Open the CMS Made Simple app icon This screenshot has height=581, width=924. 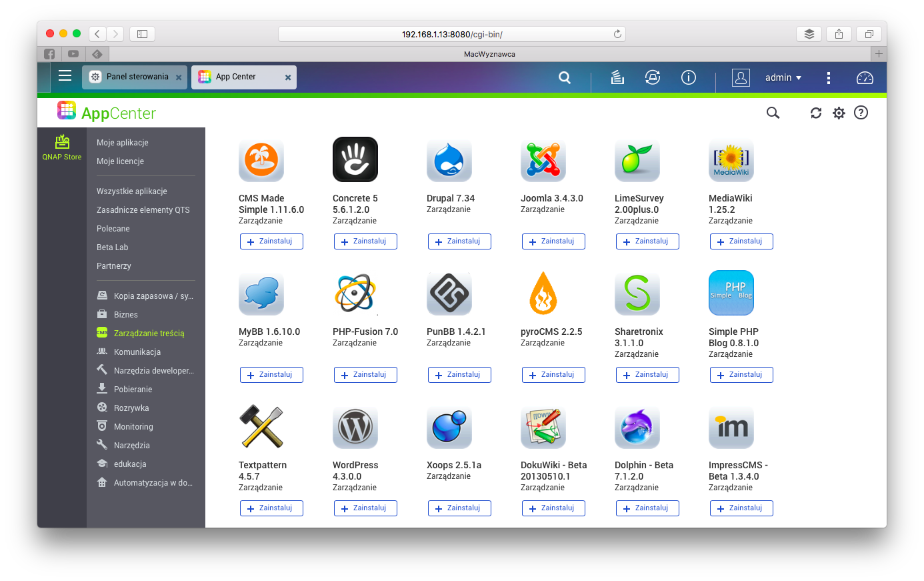(x=261, y=159)
